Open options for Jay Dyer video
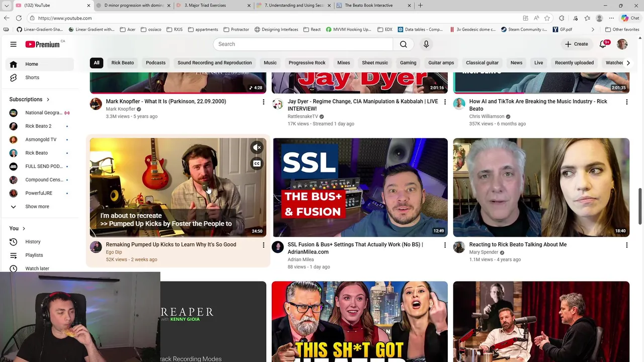 pos(445,102)
